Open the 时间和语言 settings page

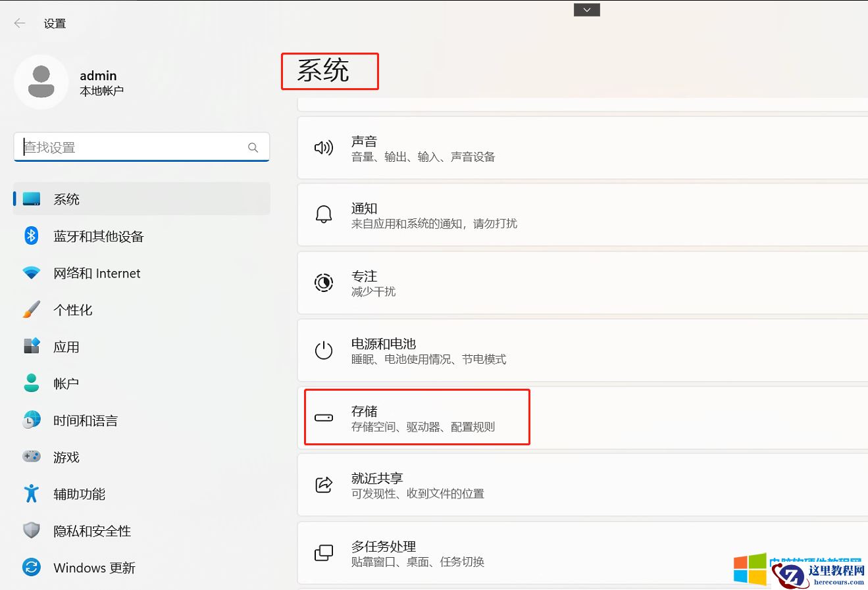tap(86, 420)
